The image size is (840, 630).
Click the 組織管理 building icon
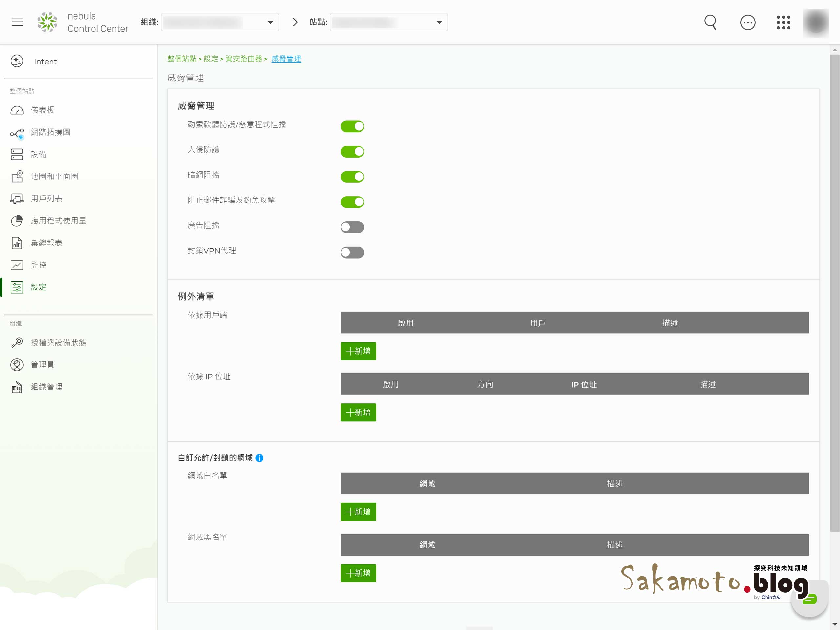coord(17,387)
